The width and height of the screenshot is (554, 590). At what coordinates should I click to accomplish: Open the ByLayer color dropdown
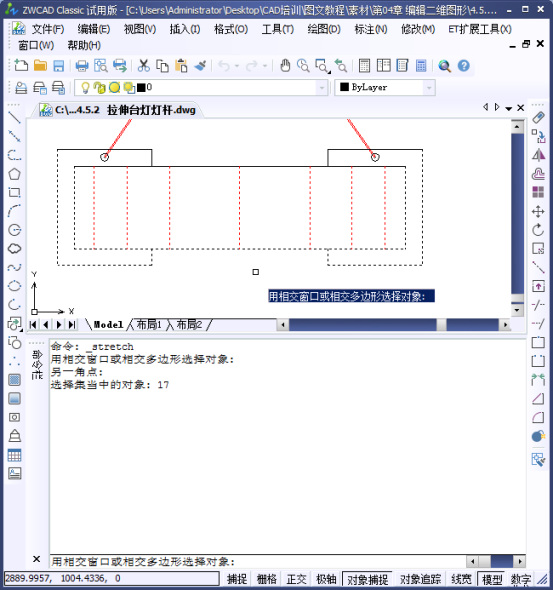point(429,88)
